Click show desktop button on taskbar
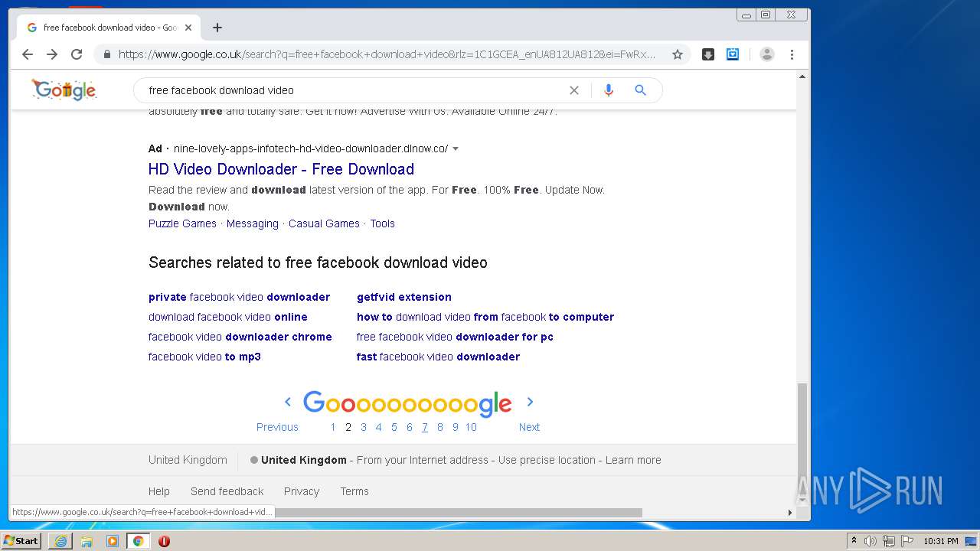Viewport: 980px width, 551px height. tap(971, 541)
